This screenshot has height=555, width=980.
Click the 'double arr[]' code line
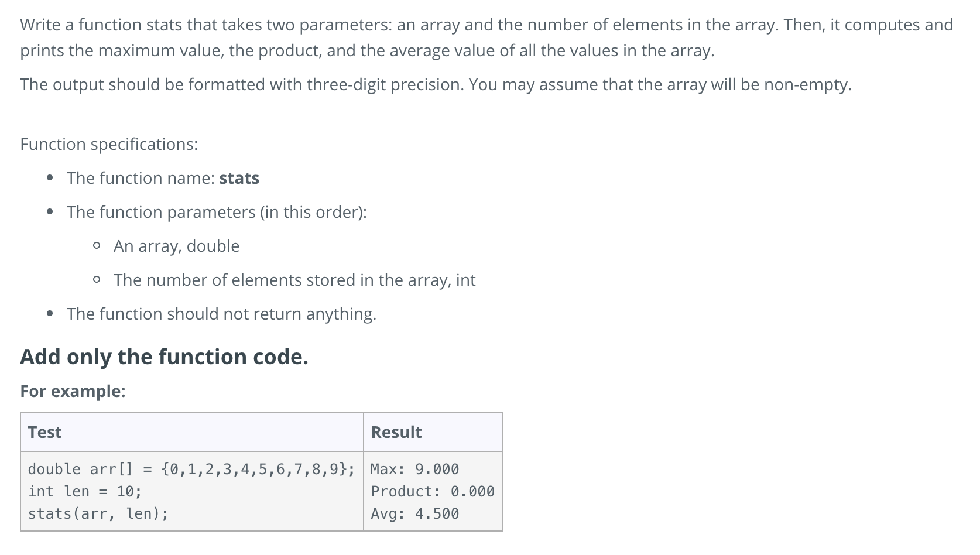tap(191, 470)
